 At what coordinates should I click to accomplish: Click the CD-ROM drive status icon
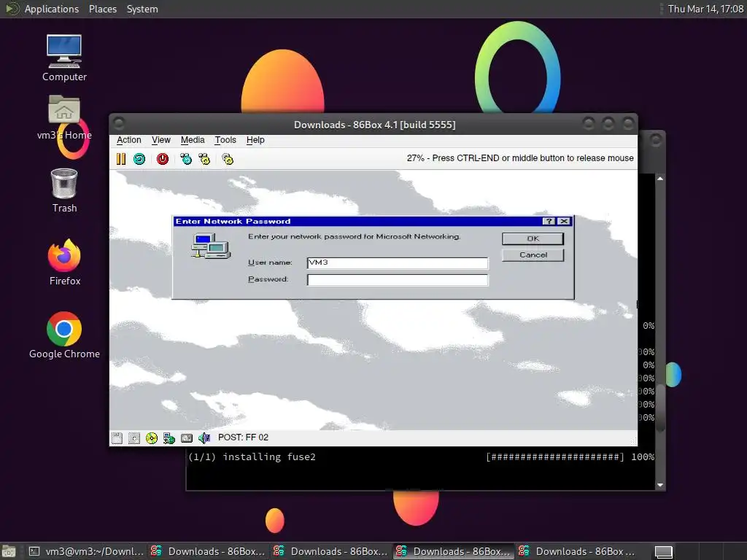[152, 437]
